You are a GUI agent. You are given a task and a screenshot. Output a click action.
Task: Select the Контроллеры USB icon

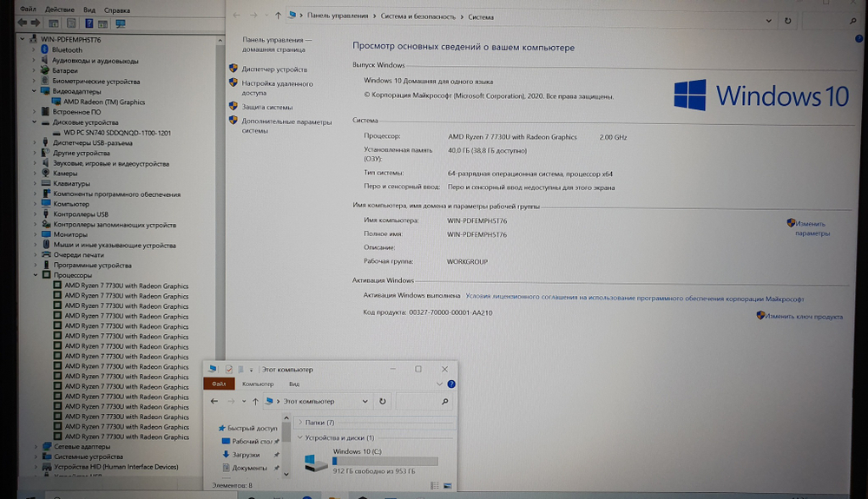[x=46, y=214]
